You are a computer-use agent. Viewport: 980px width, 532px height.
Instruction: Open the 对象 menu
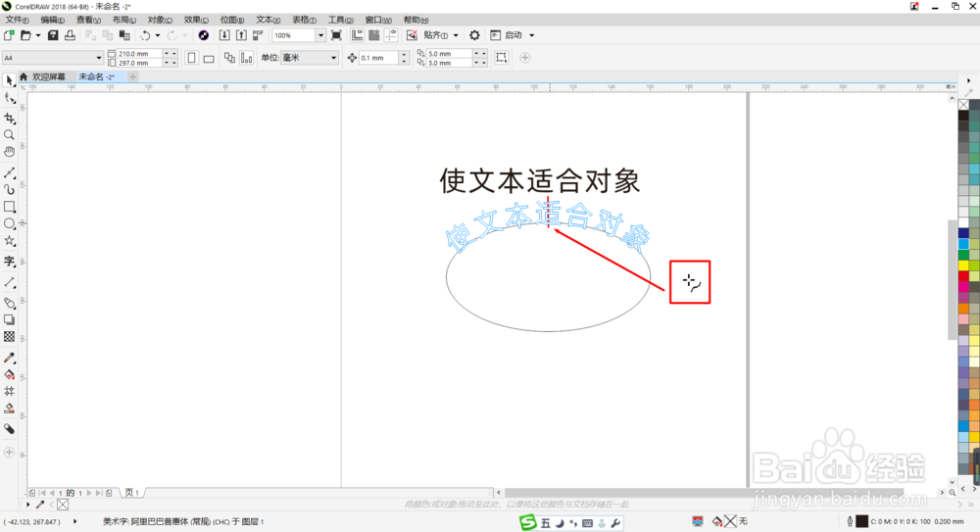pyautogui.click(x=160, y=20)
